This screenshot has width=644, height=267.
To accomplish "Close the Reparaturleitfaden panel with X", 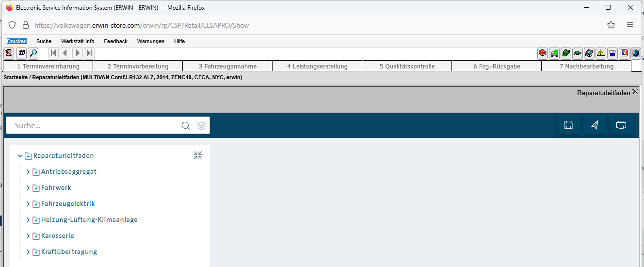I will click(x=635, y=91).
